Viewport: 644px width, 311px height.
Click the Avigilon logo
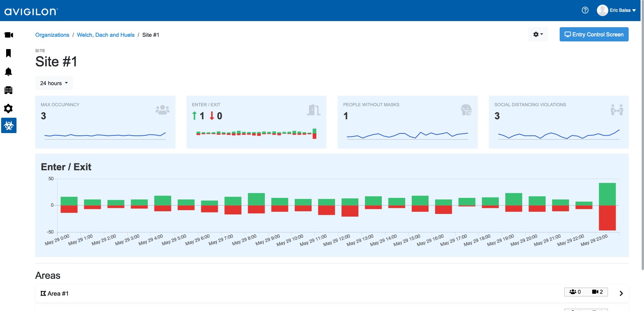[31, 12]
